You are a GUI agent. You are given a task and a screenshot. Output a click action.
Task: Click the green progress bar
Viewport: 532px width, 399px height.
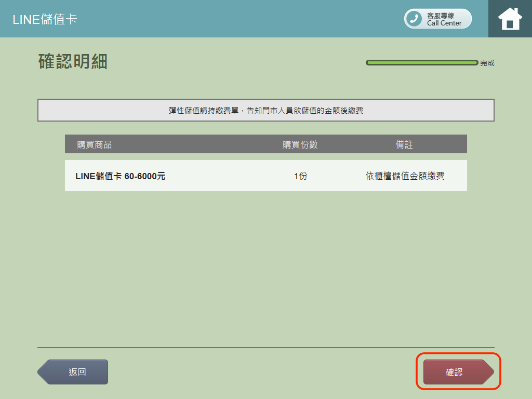pos(422,63)
